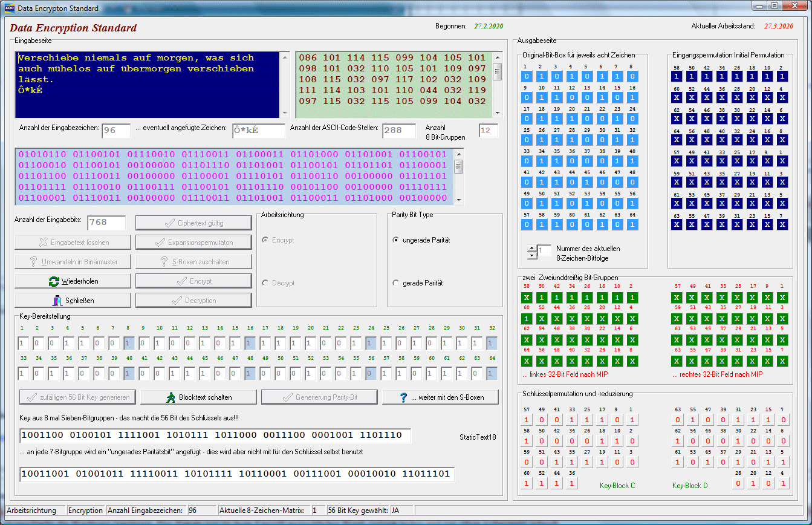Click the green cell 50 in the left 32-bit field
The width and height of the screenshot is (812, 525).
542,298
